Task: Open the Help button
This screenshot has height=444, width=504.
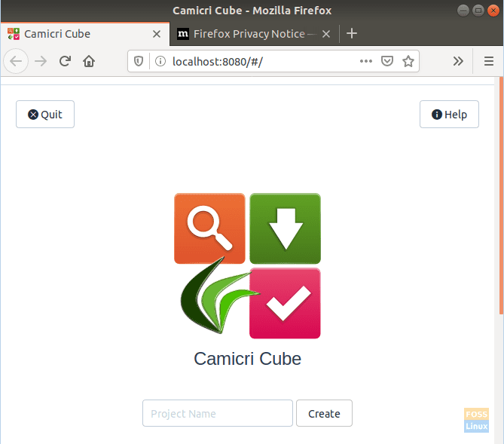Action: pos(449,115)
